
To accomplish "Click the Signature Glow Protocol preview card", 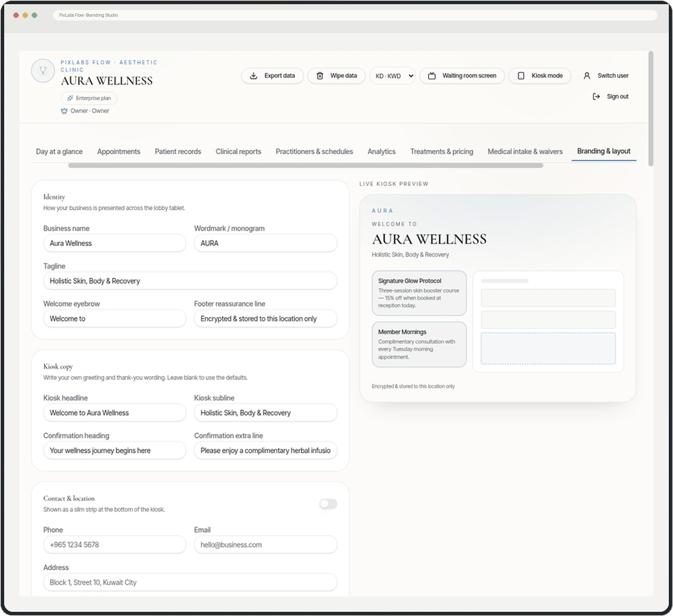I will pyautogui.click(x=419, y=293).
